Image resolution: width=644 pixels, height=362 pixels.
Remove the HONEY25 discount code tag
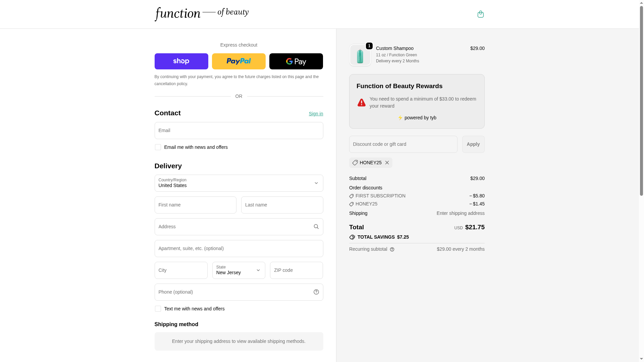coord(387,163)
